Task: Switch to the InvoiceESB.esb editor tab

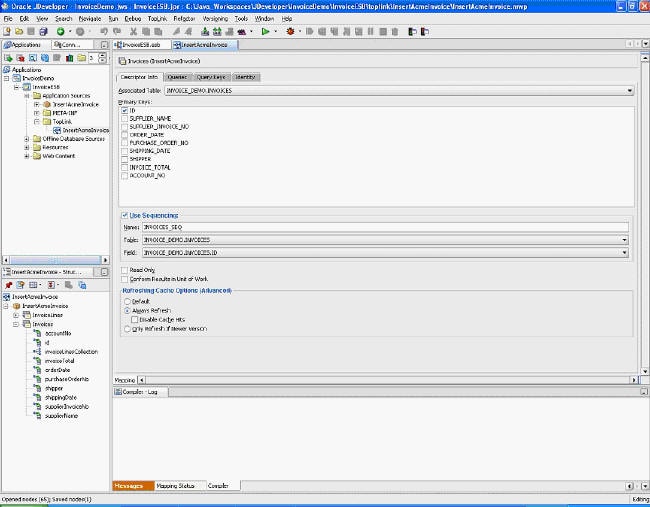Action: [142, 45]
